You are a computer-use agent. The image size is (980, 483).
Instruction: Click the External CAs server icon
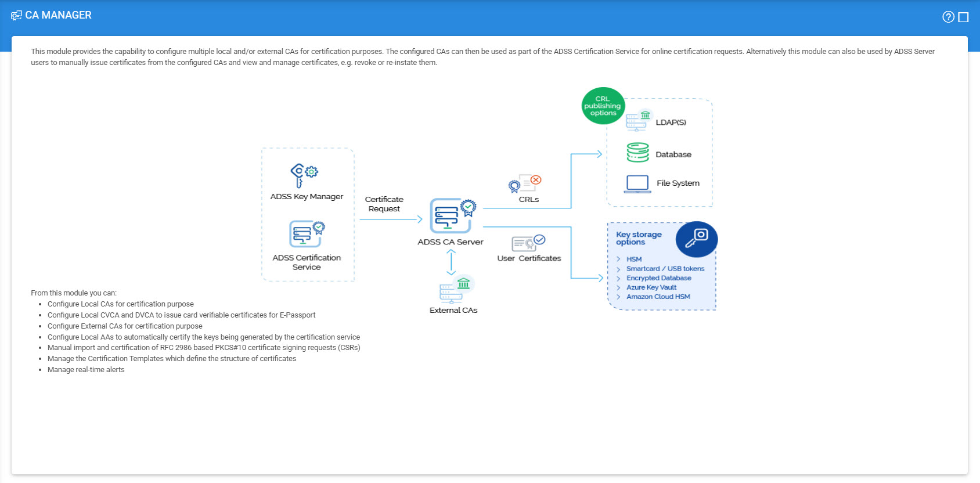(456, 289)
